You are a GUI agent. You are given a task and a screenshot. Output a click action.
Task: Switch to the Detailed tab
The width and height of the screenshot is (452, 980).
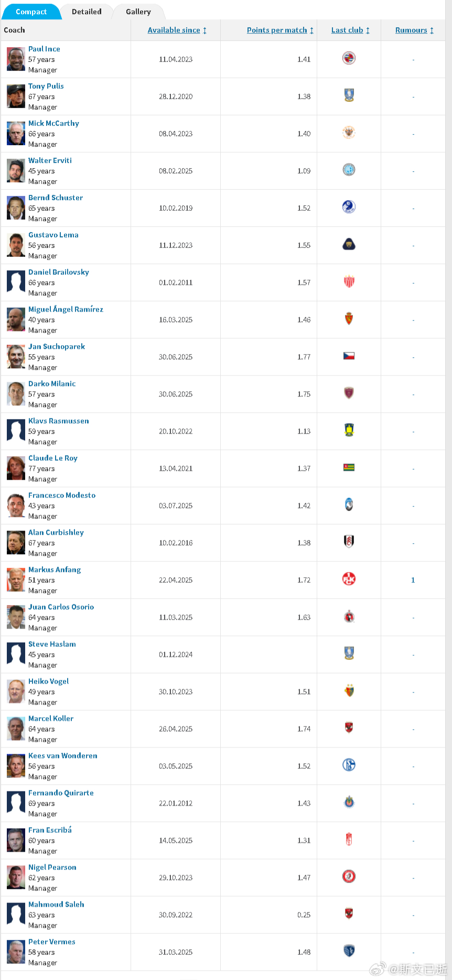coord(87,12)
